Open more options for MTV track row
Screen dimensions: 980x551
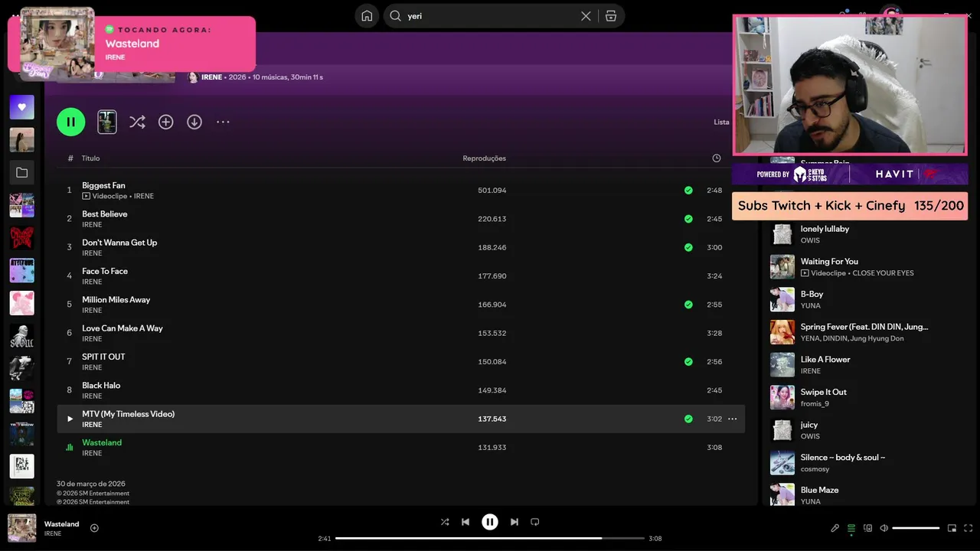[x=732, y=419]
